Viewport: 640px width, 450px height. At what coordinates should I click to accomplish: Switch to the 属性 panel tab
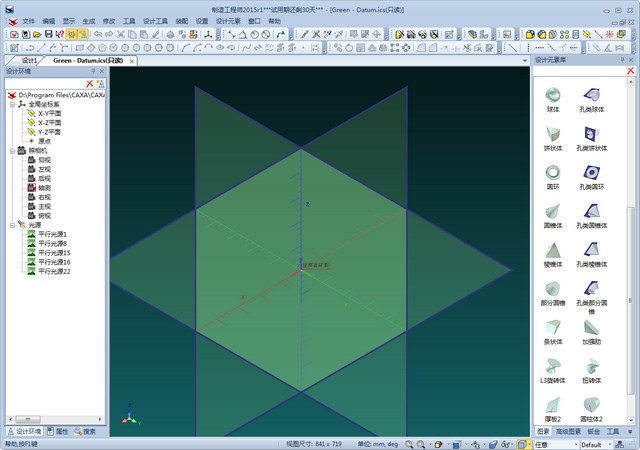point(59,431)
